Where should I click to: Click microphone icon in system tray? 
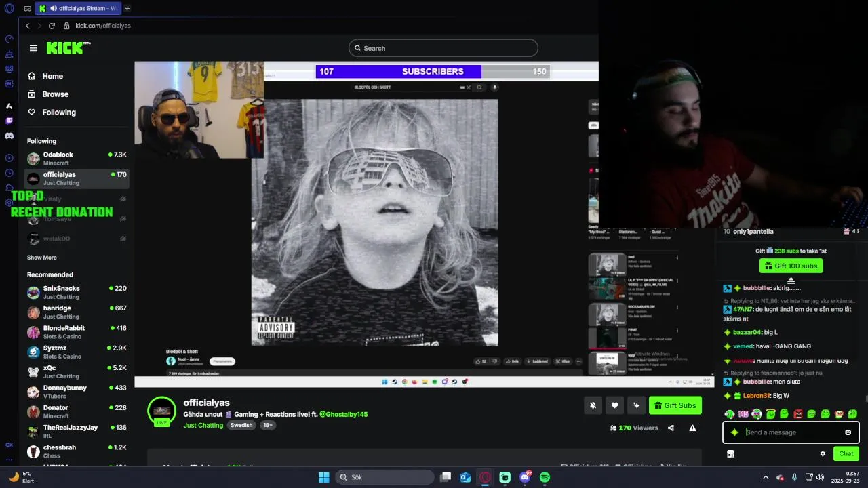pos(795,477)
